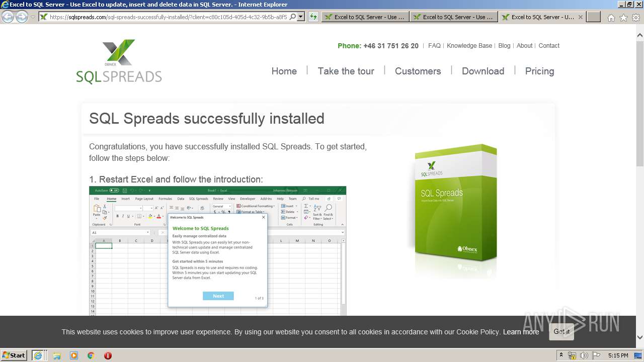
Task: Click the SQL Spreads successfully installed heading
Action: coord(207,119)
